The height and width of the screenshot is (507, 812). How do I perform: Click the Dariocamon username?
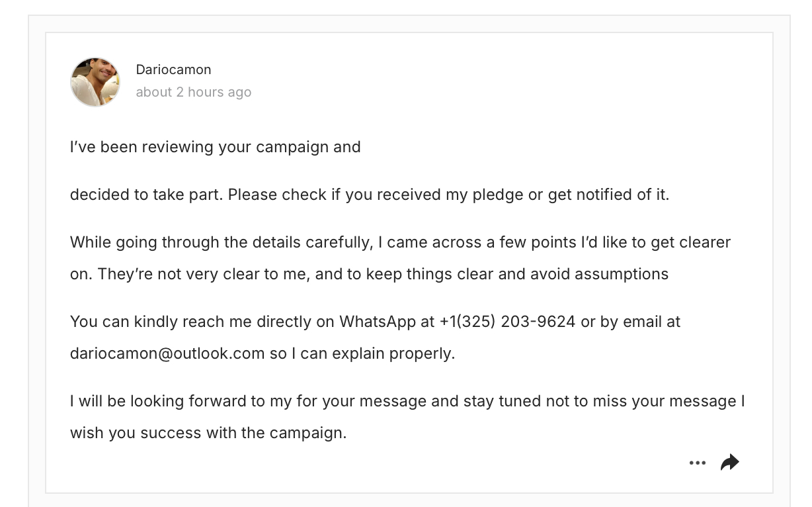coord(173,69)
